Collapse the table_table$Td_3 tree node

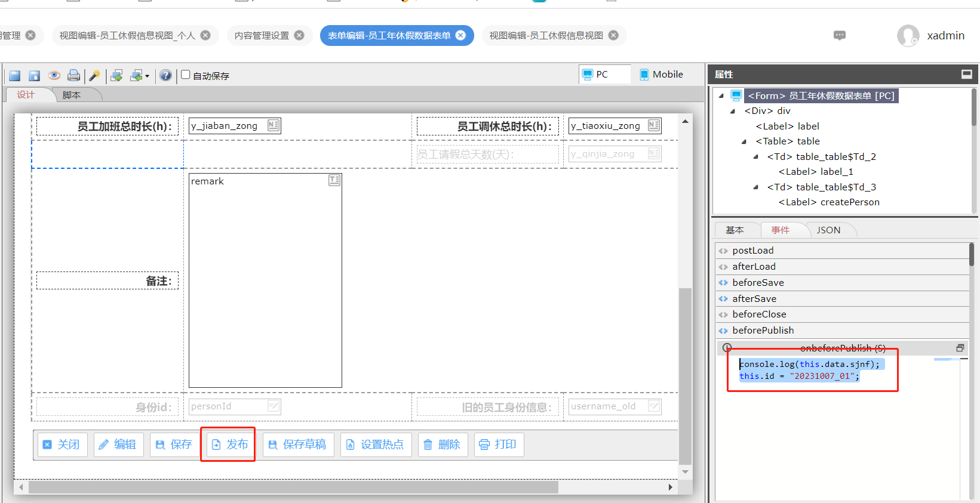[755, 187]
